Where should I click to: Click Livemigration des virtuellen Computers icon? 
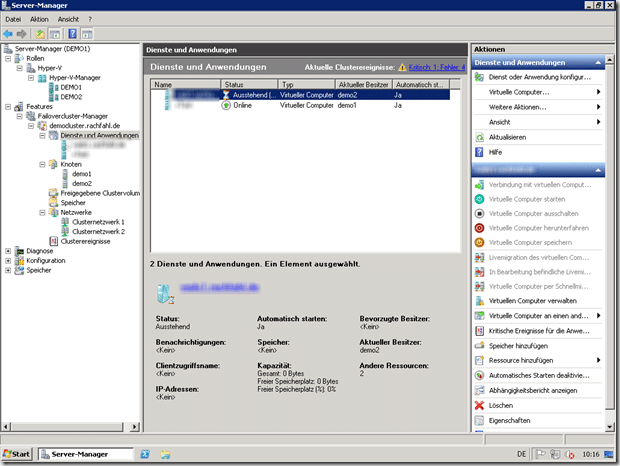(479, 257)
